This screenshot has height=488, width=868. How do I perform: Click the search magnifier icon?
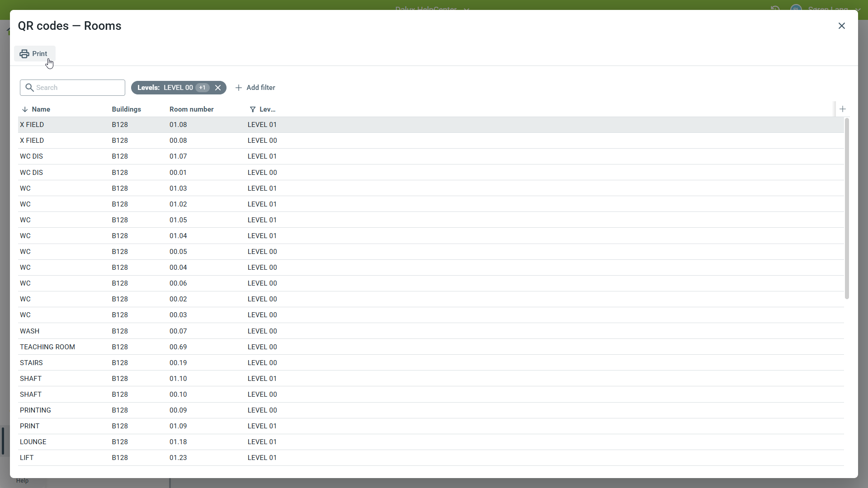coord(29,88)
